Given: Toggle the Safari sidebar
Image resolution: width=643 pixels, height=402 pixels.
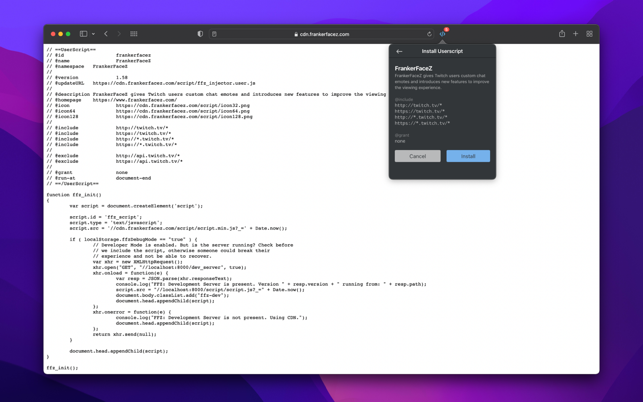Looking at the screenshot, I should 83,34.
